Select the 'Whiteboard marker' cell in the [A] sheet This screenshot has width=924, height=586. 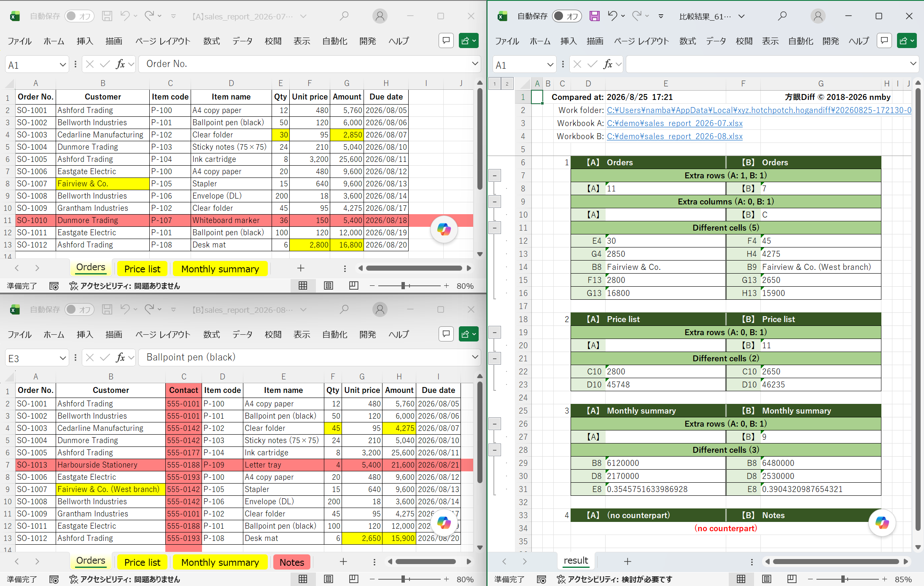click(231, 220)
